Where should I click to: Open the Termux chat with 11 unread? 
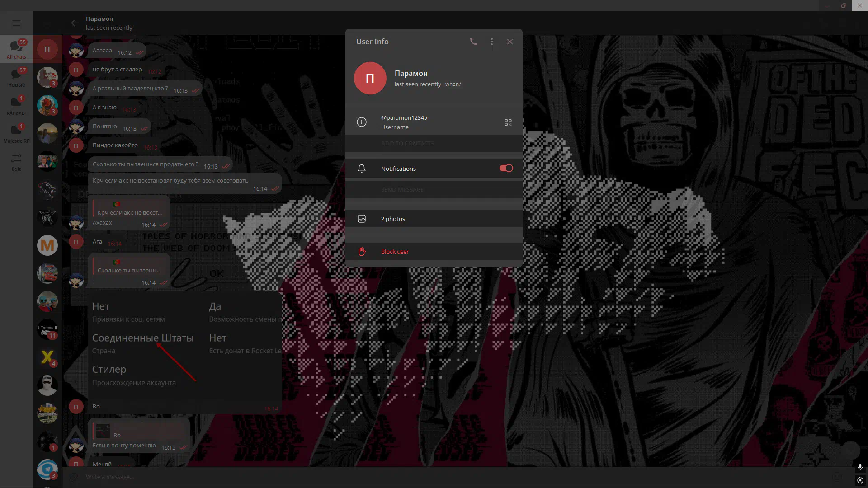[47, 329]
